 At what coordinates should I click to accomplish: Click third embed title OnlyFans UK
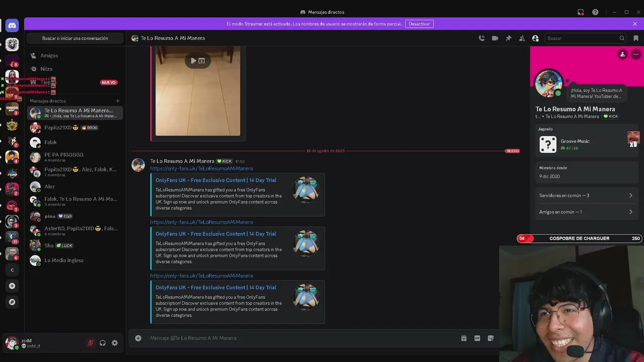click(x=216, y=288)
